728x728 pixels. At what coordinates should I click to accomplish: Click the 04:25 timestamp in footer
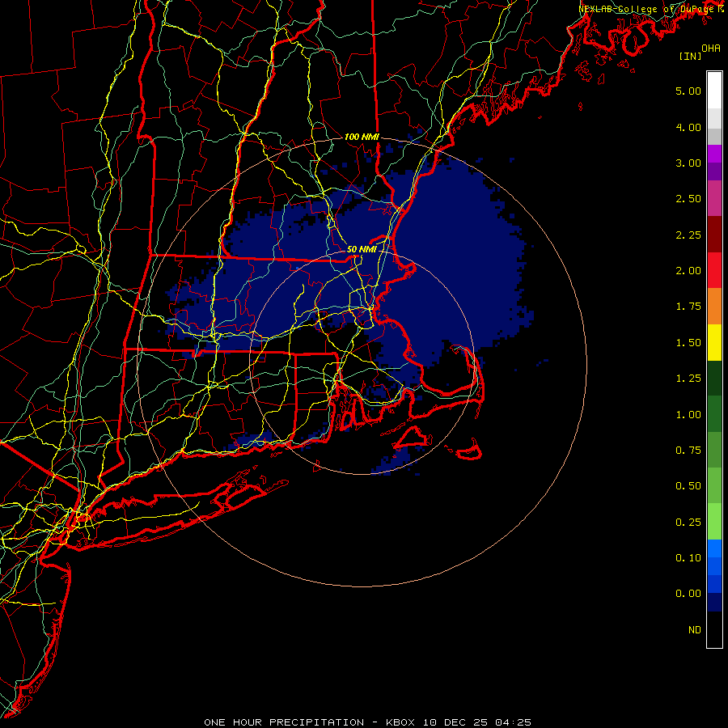(513, 722)
